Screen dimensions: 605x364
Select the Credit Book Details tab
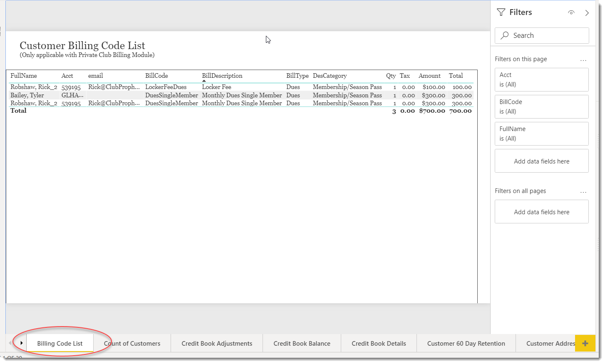click(379, 343)
